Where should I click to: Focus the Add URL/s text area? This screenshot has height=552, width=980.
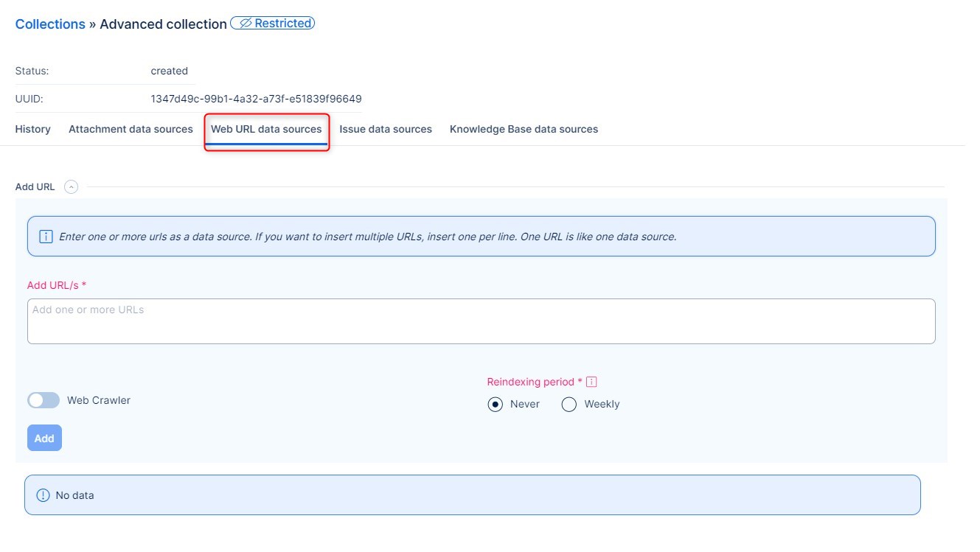tap(481, 321)
